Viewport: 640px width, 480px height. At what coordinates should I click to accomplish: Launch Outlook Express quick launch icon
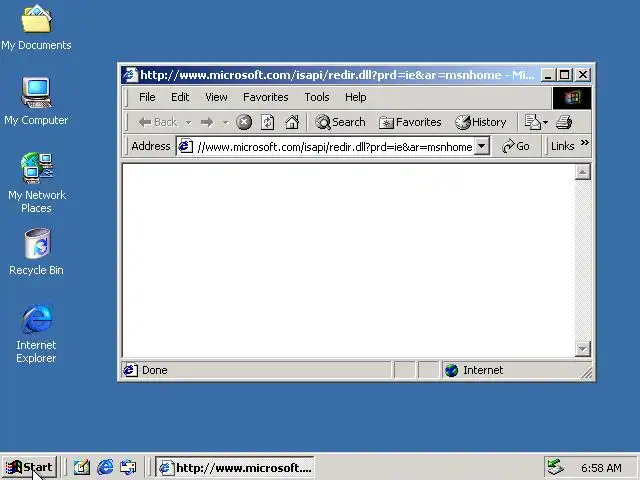tap(128, 467)
